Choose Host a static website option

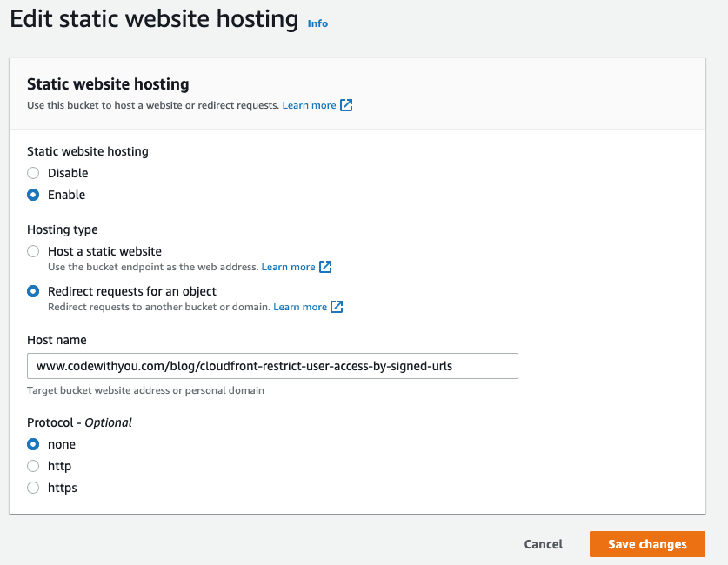click(x=33, y=251)
